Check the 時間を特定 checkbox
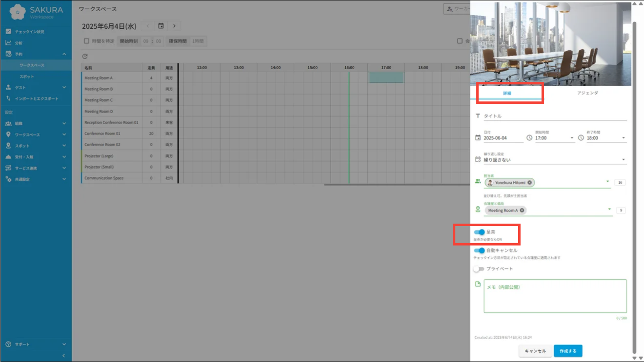644x362 pixels. tap(87, 41)
